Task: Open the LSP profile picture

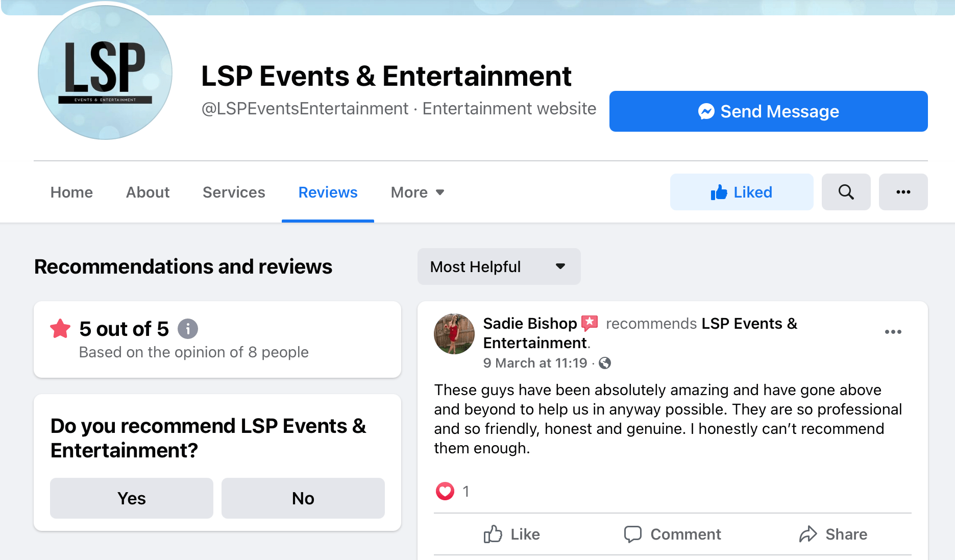Action: coord(105,72)
